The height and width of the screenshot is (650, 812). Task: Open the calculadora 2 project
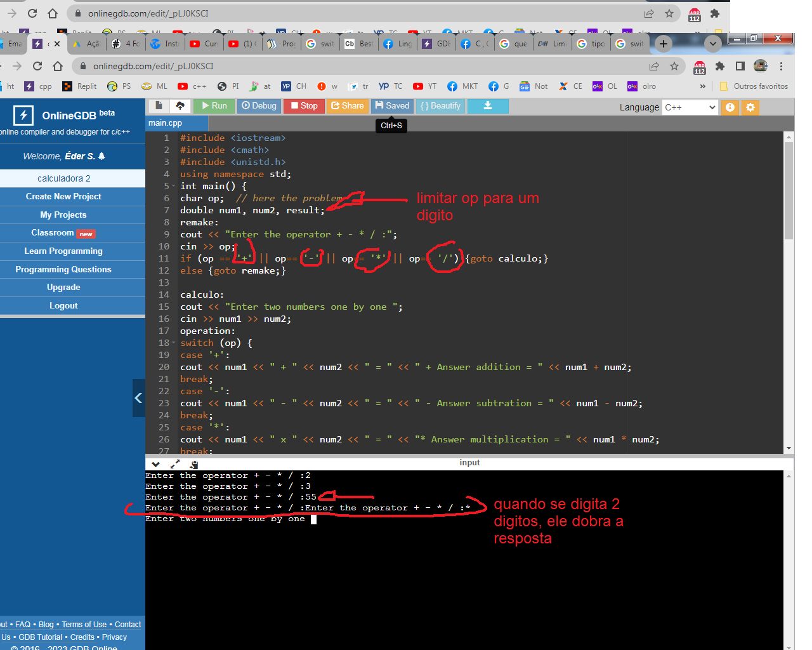click(x=64, y=178)
